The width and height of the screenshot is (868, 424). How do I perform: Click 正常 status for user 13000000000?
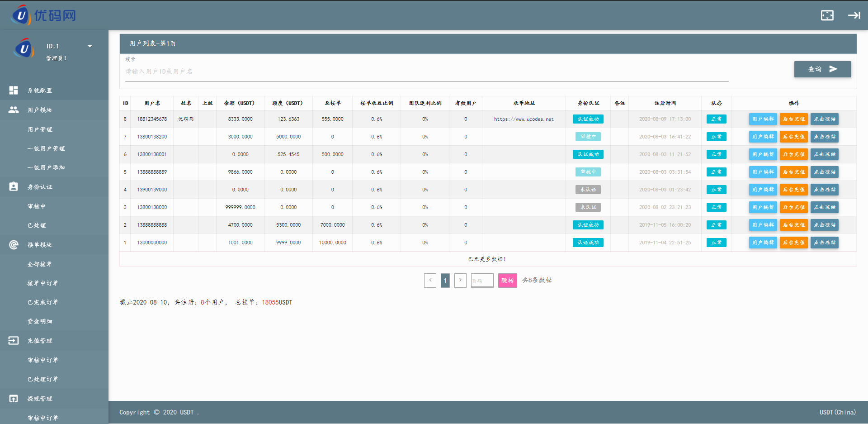pos(717,243)
